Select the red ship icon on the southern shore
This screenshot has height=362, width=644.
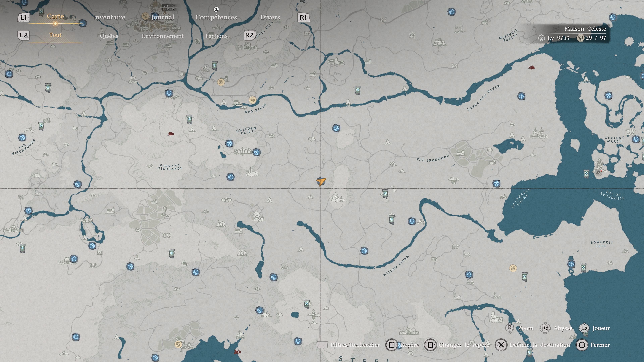point(237,351)
